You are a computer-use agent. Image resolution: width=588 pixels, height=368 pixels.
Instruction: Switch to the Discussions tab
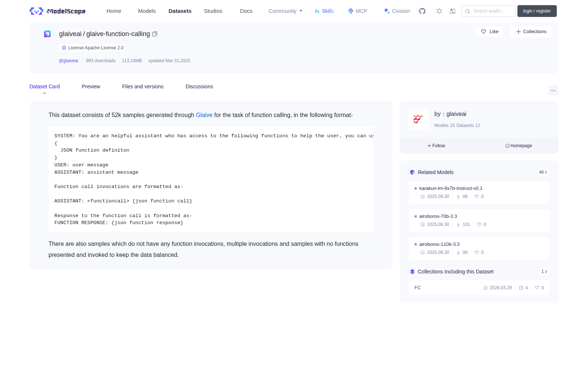coord(199,86)
